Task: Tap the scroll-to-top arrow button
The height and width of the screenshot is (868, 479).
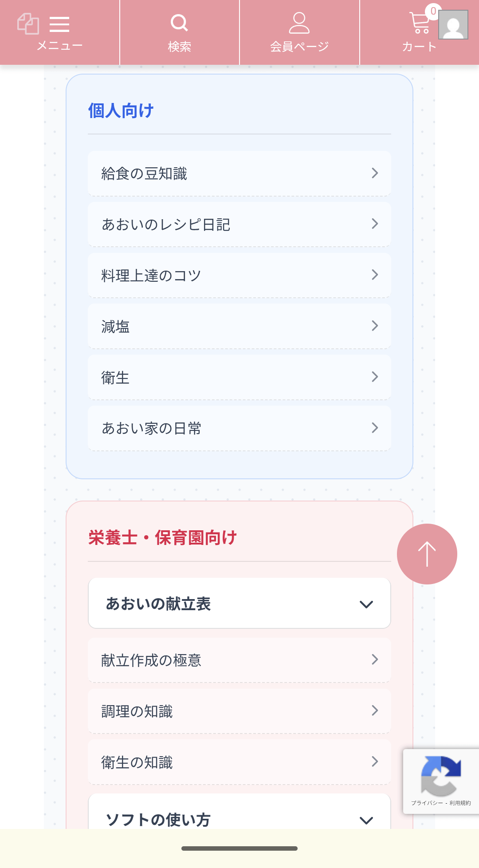Action: (426, 553)
